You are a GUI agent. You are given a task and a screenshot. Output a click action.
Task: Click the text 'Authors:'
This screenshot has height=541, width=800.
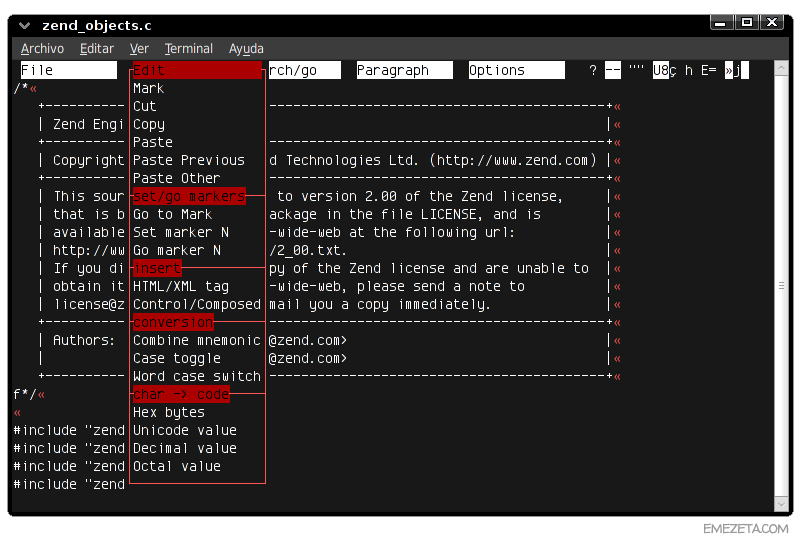click(x=84, y=340)
